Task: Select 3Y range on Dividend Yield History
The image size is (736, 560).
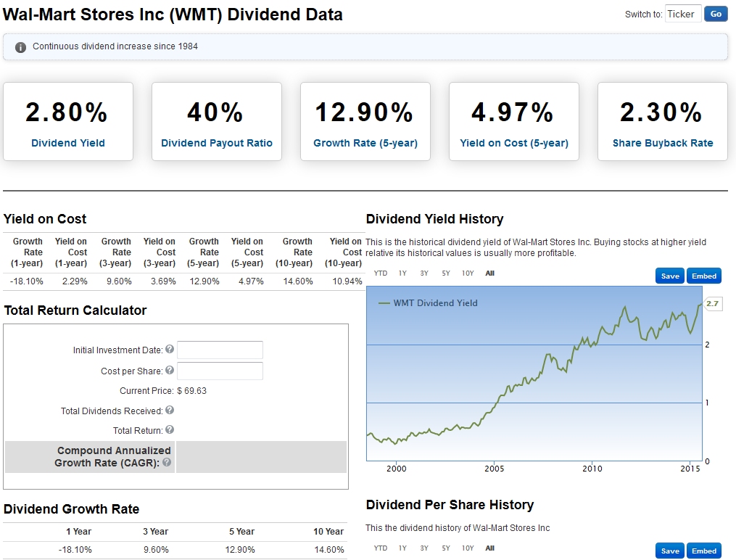Action: [x=424, y=273]
